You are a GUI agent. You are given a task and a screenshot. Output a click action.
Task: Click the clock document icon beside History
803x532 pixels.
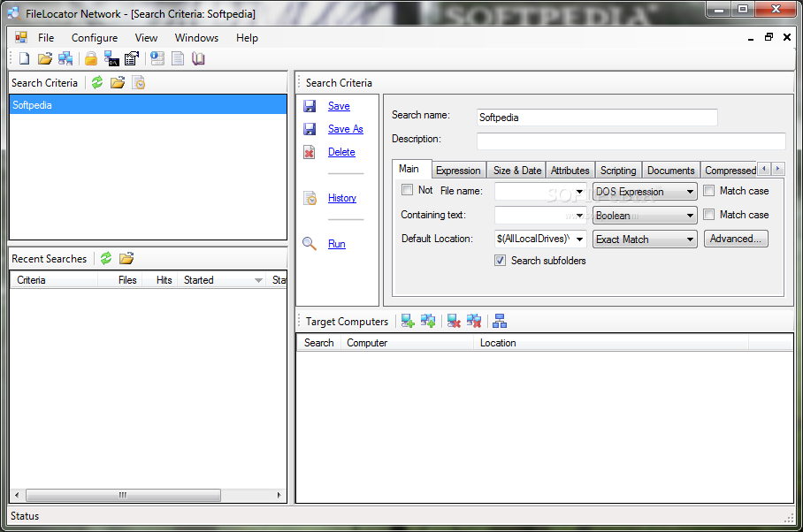(310, 198)
